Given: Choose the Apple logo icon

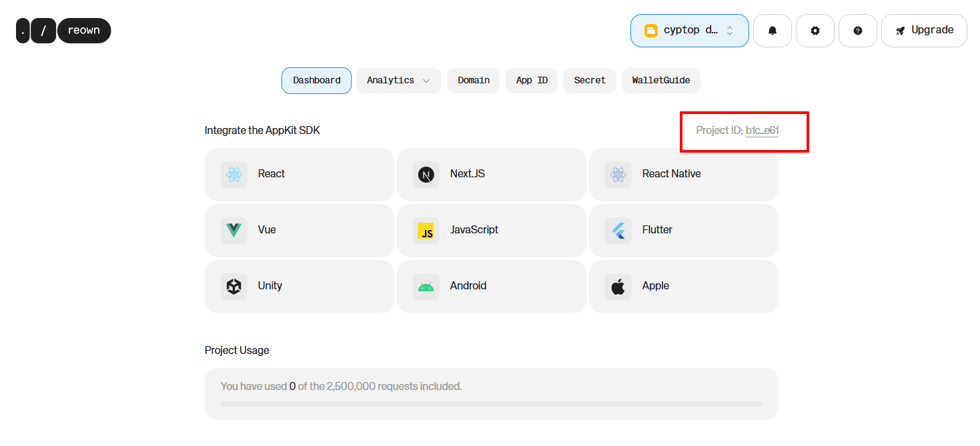Looking at the screenshot, I should click(x=618, y=287).
